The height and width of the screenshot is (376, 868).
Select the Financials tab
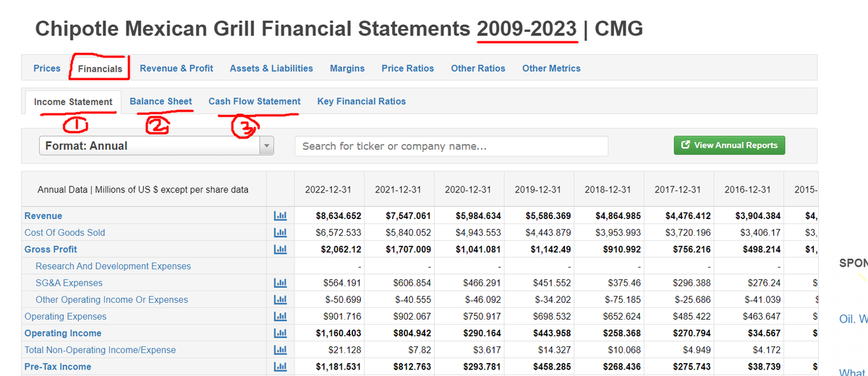pyautogui.click(x=101, y=69)
